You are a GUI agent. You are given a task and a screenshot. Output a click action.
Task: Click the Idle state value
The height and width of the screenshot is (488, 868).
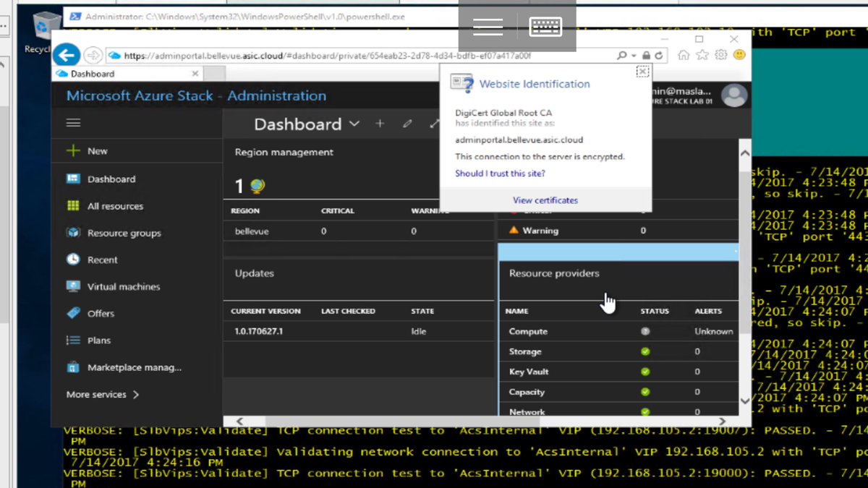tap(419, 331)
